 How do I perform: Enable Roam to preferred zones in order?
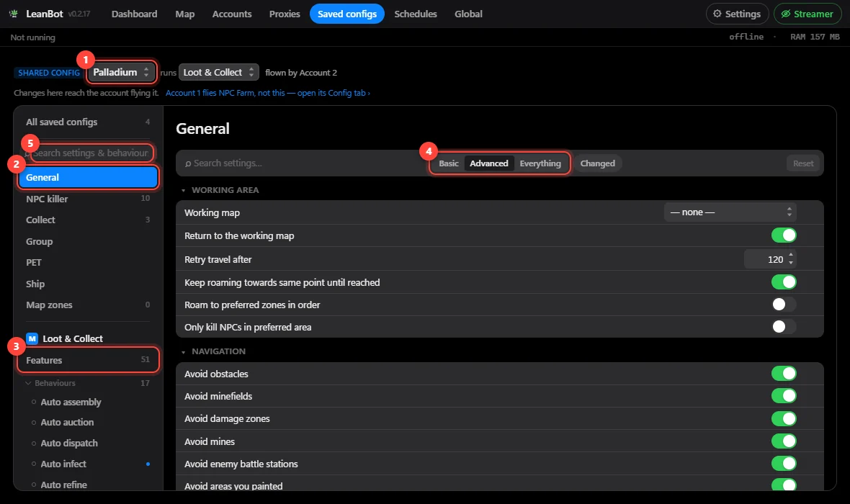784,304
